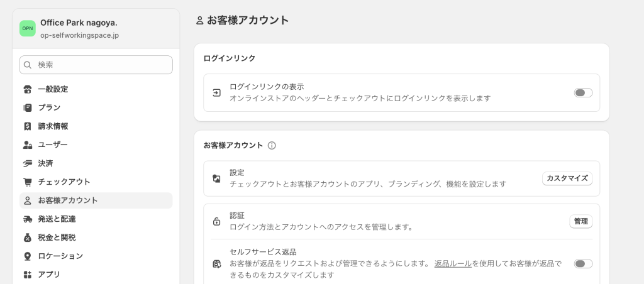Click the store icon beside 一般設定
The width and height of the screenshot is (644, 284).
click(28, 89)
